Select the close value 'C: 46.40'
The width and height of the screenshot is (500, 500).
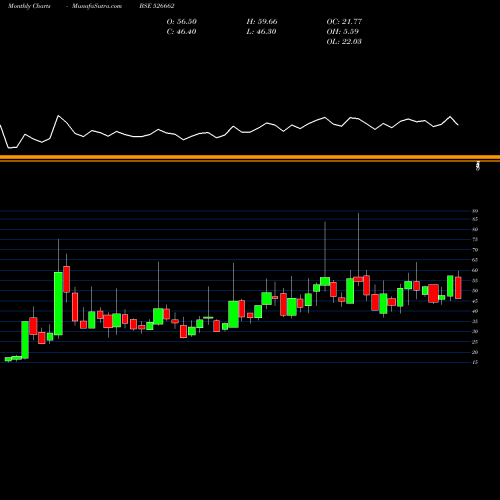tap(181, 32)
